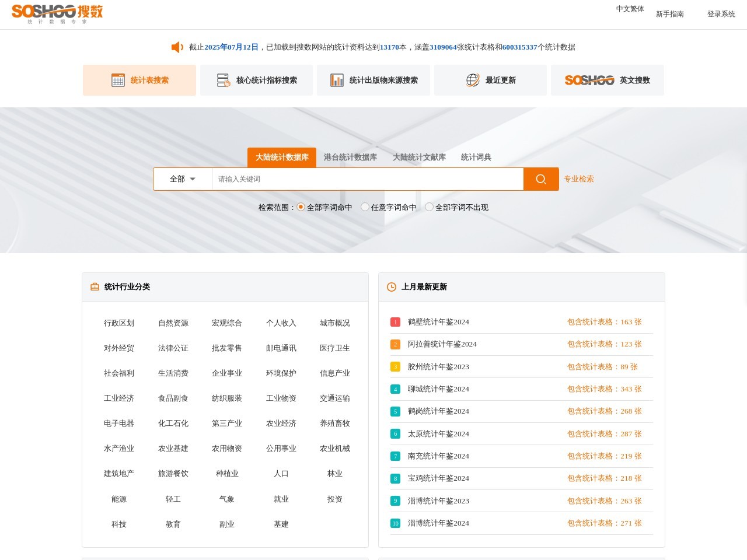Select the 全部字词命中 radio button
This screenshot has height=560, width=747.
[301, 206]
